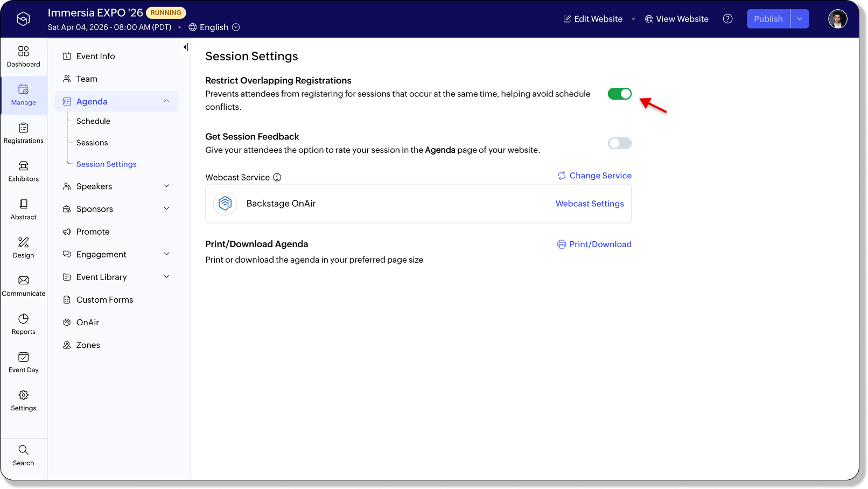Image resolution: width=868 pixels, height=489 pixels.
Task: Open the Communicate envelope icon
Action: click(x=23, y=281)
